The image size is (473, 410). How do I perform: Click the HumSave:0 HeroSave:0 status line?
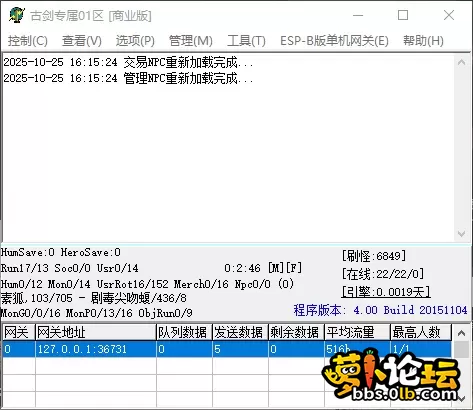[x=61, y=252]
